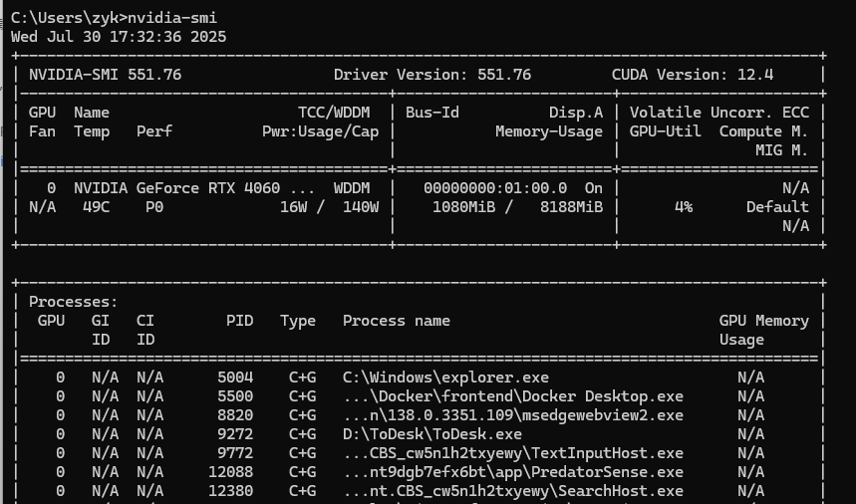
Task: Click the CUDA Version: 12.4 text
Action: 693,75
